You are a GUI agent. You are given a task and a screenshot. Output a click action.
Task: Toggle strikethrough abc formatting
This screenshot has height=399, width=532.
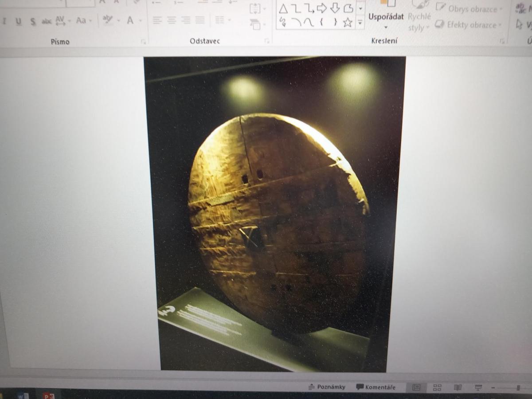click(47, 21)
